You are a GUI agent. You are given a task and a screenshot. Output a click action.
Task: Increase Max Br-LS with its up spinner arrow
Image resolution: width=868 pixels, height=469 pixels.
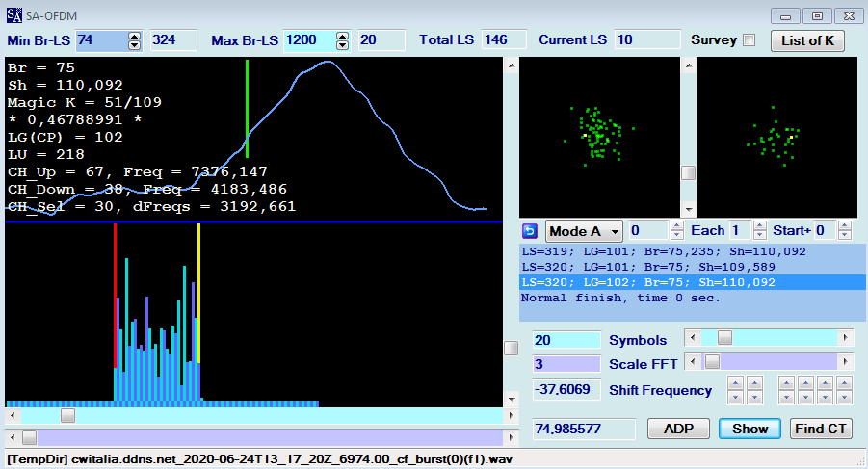pyautogui.click(x=343, y=36)
